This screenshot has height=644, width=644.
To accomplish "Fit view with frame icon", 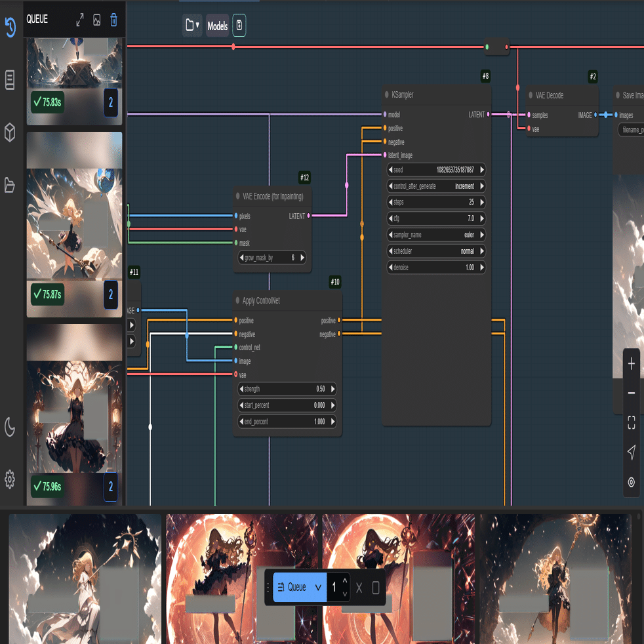I will [x=632, y=422].
